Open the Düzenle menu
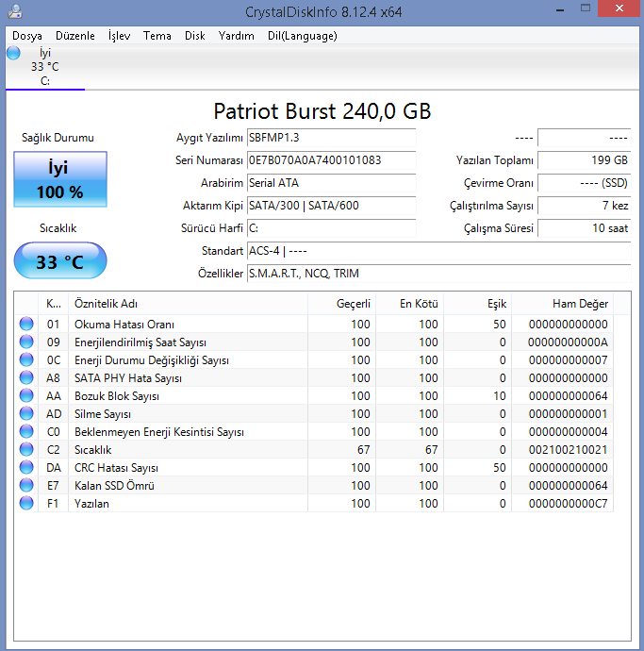The height and width of the screenshot is (651, 644). 75,36
